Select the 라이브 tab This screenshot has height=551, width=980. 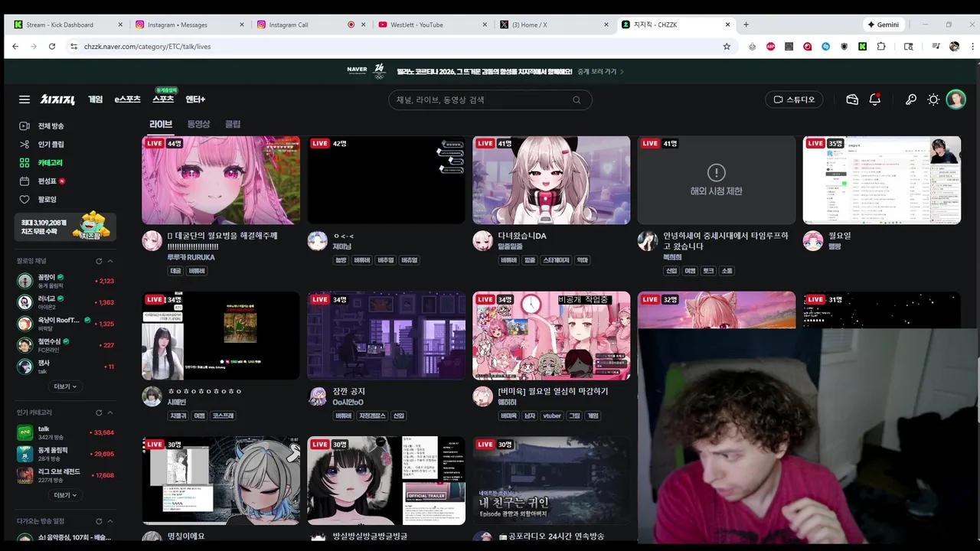click(x=161, y=124)
